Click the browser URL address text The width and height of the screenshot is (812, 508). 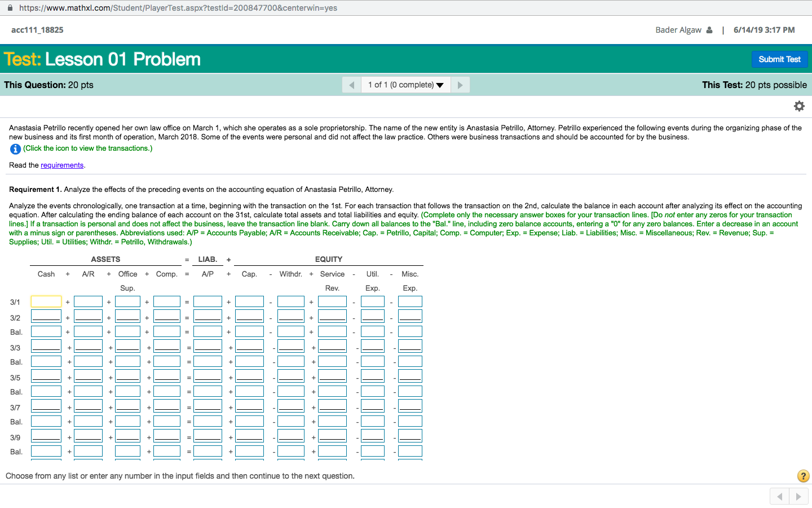178,8
